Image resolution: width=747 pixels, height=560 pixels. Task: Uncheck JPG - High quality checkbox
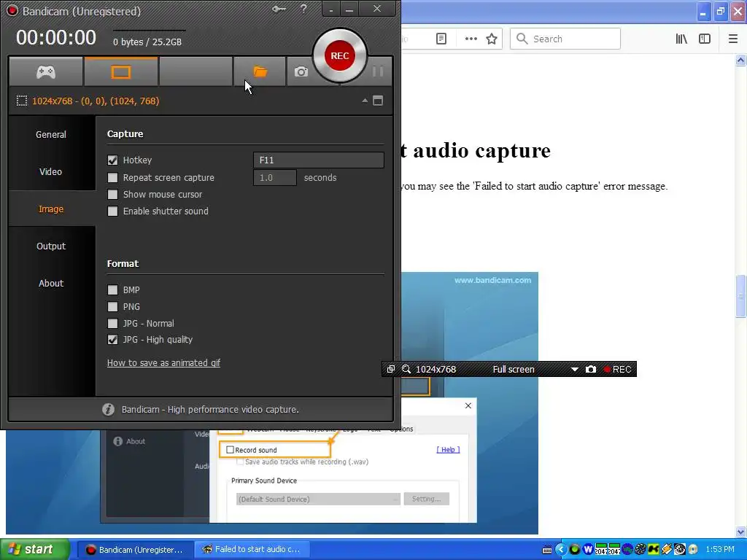[112, 340]
